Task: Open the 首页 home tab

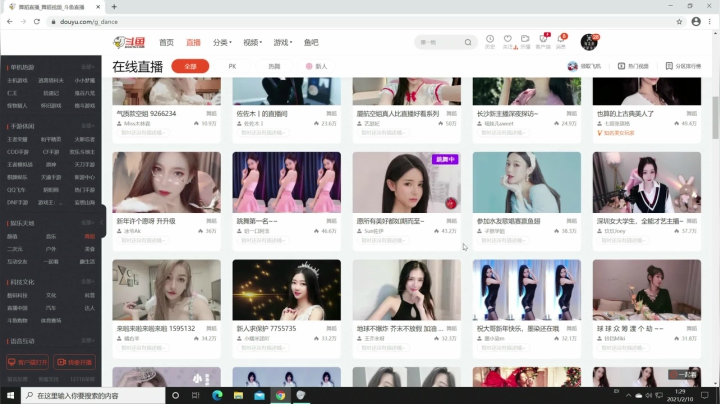Action: 166,42
